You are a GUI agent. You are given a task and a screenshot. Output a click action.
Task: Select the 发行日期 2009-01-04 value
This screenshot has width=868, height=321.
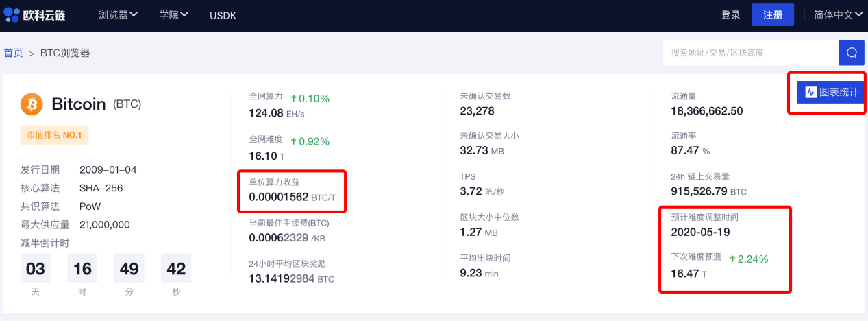108,169
